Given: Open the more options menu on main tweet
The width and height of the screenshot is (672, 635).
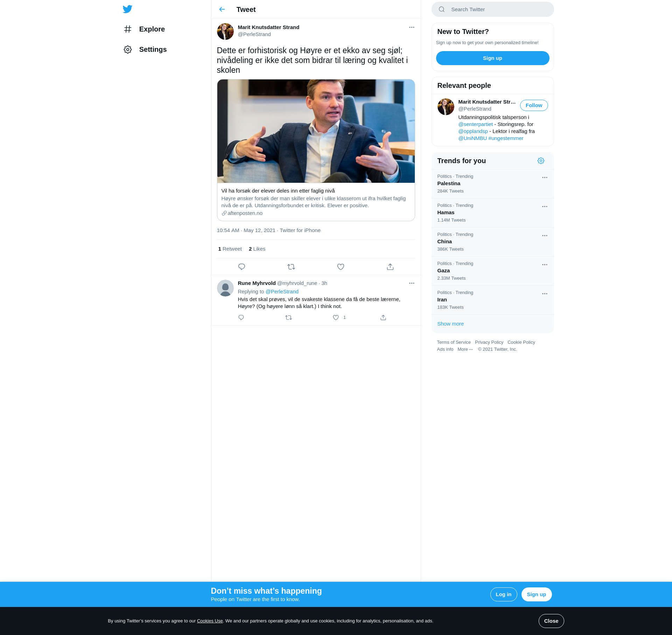Looking at the screenshot, I should [412, 27].
